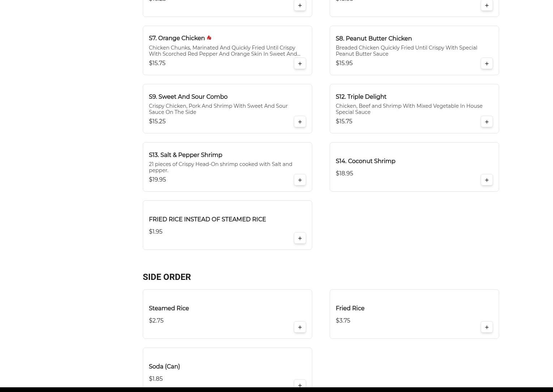Viewport: 553px width, 392px height.
Task: Add S8. Peanut Butter Chicken to cart
Action: [487, 64]
